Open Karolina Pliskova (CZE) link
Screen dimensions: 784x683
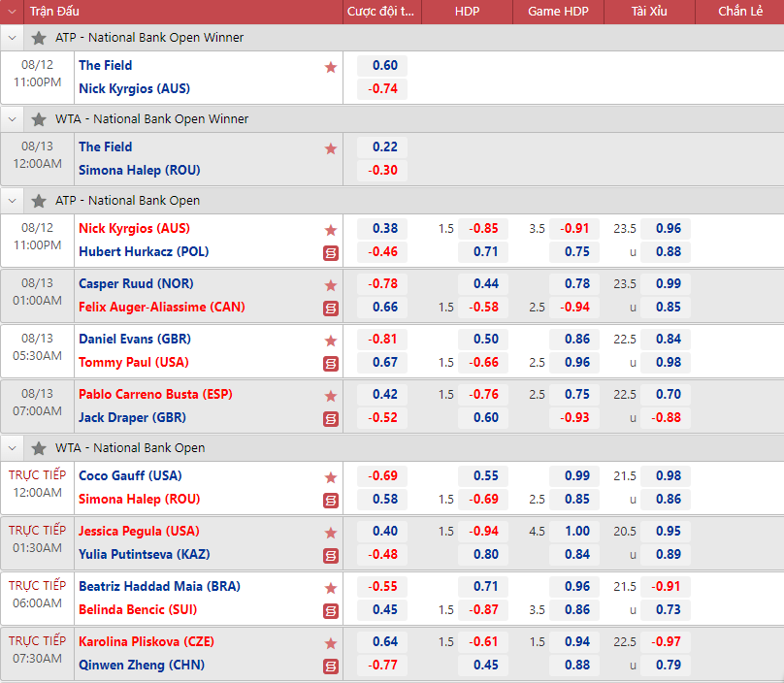pos(146,641)
